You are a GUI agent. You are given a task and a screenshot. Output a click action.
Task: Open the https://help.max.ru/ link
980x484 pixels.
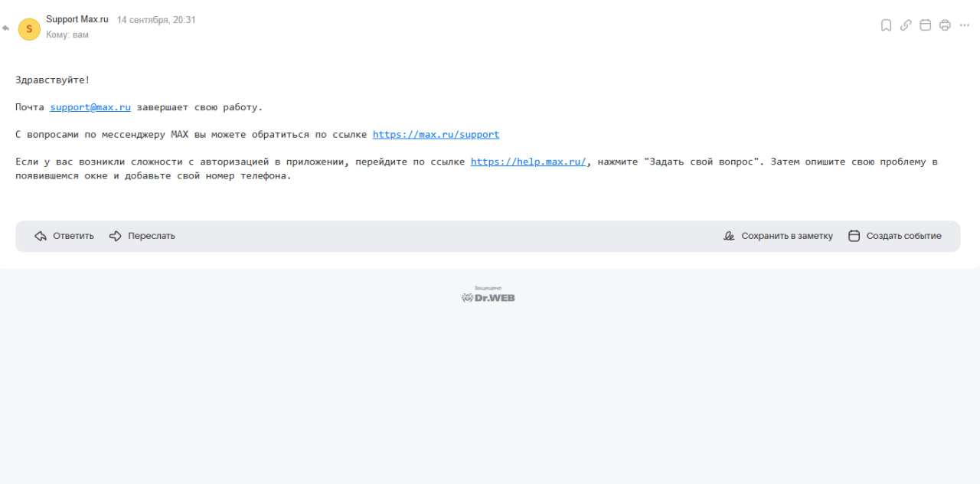(528, 162)
